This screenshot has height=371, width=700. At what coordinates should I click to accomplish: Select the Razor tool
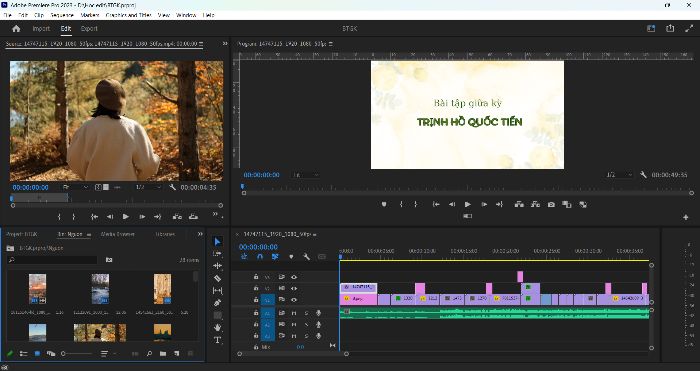[x=217, y=278]
